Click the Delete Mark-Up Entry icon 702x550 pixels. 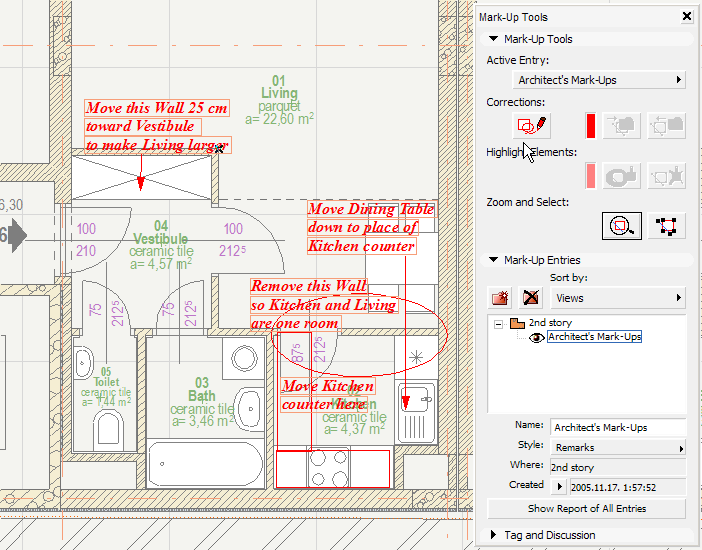point(531,298)
